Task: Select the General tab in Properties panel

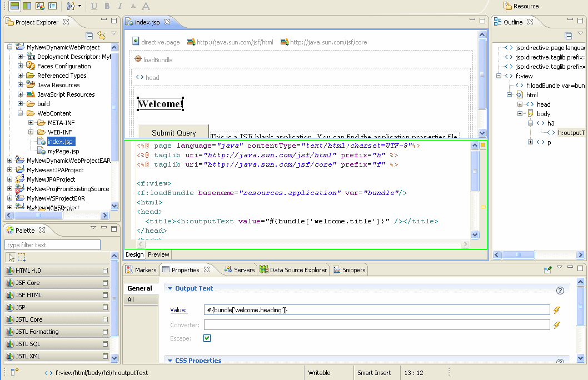Action: click(x=139, y=288)
